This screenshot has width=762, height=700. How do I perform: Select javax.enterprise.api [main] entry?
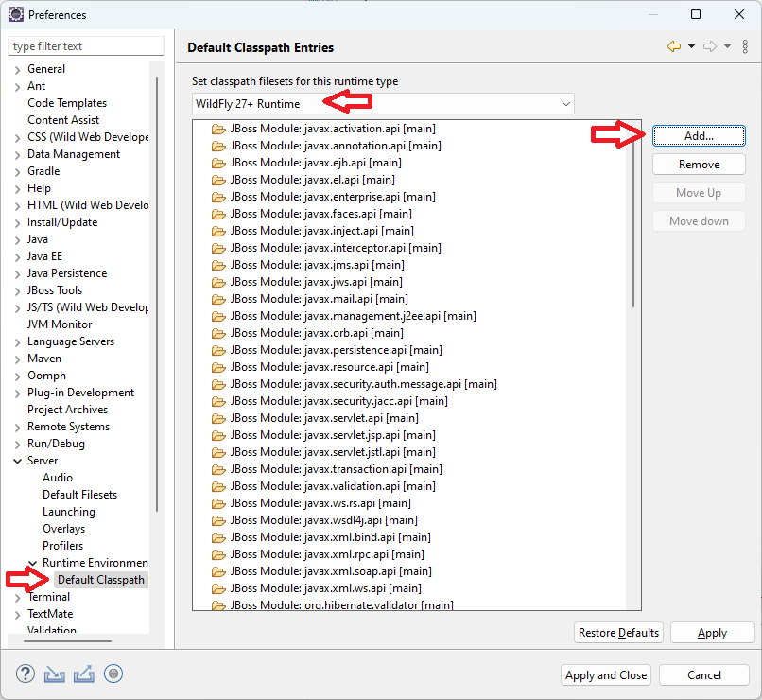tap(333, 197)
